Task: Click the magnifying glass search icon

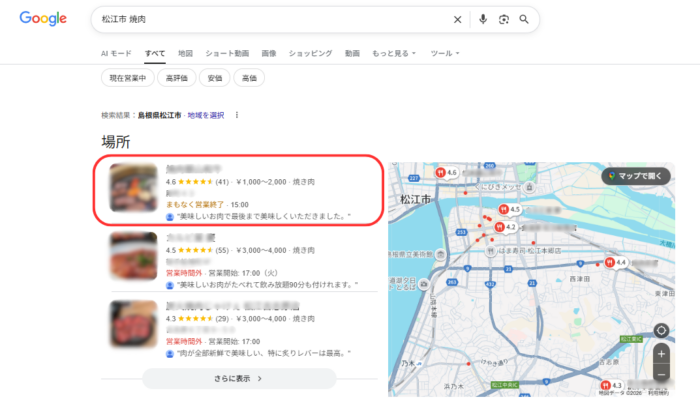Action: coord(524,19)
